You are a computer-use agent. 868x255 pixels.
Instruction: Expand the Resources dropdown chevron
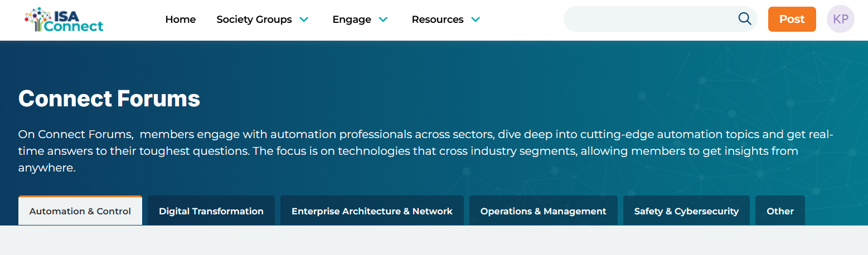[x=476, y=19]
